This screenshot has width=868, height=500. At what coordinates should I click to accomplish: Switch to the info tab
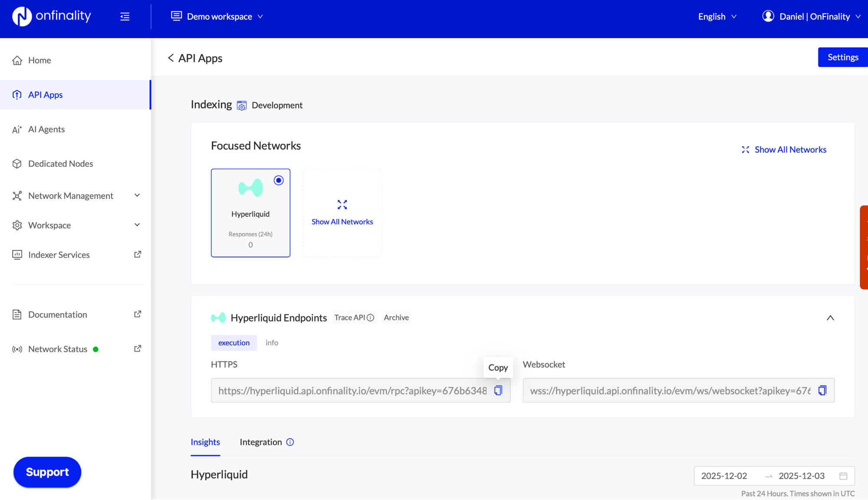[x=272, y=343]
